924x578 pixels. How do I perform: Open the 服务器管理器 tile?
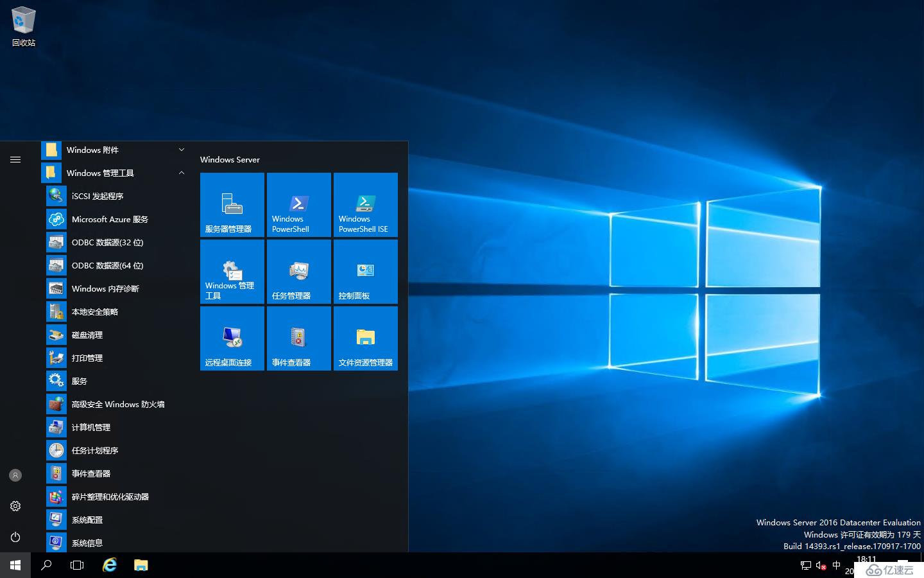click(x=232, y=205)
